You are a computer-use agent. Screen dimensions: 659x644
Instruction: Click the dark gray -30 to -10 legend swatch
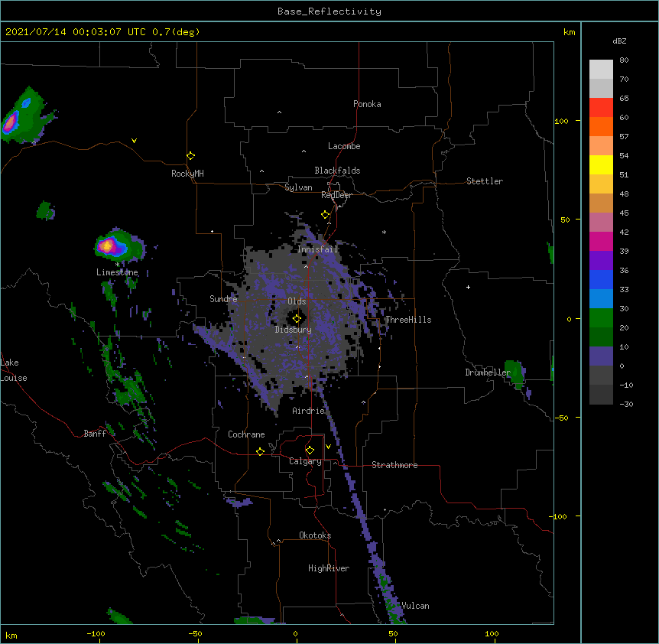[x=601, y=395]
